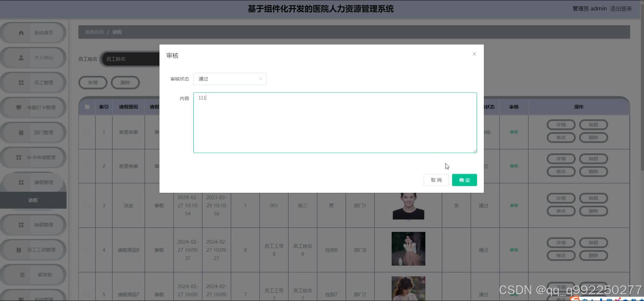Click the 审核 link in row 1
Image resolution: width=644 pixels, height=301 pixels.
pyautogui.click(x=514, y=132)
